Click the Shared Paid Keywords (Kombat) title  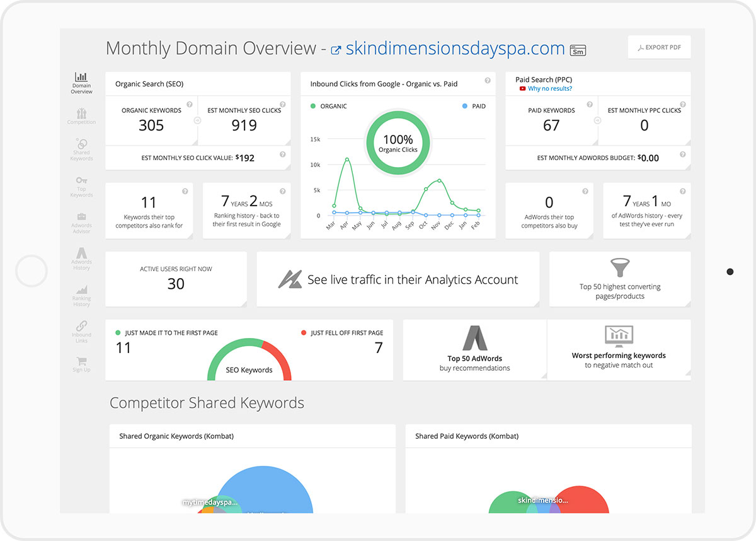(467, 436)
